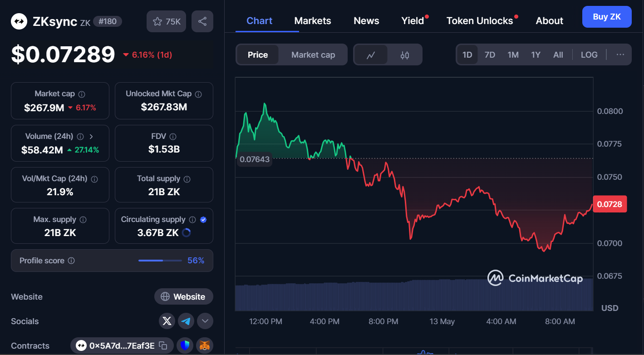Viewport: 644px width, 355px height.
Task: Show Unlocked Mkt Cap info icon
Action: tap(198, 94)
